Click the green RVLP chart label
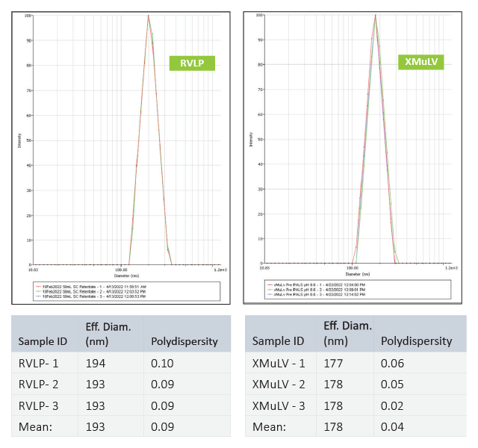This screenshot has height=448, width=478. click(x=192, y=63)
